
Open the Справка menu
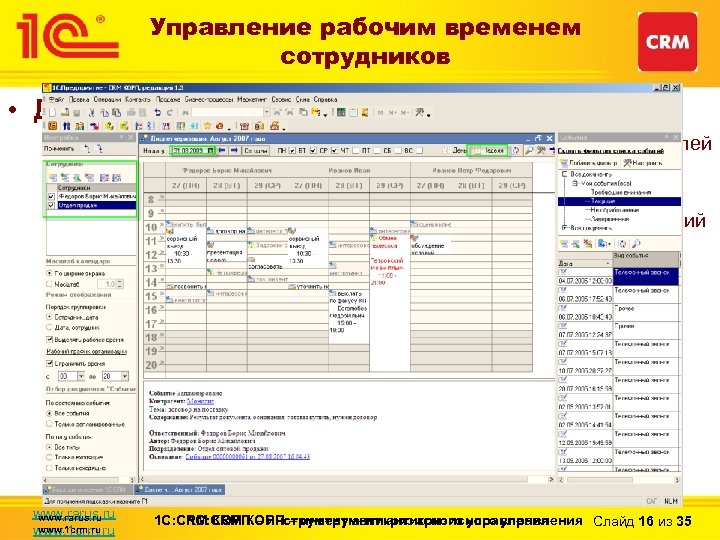(326, 99)
